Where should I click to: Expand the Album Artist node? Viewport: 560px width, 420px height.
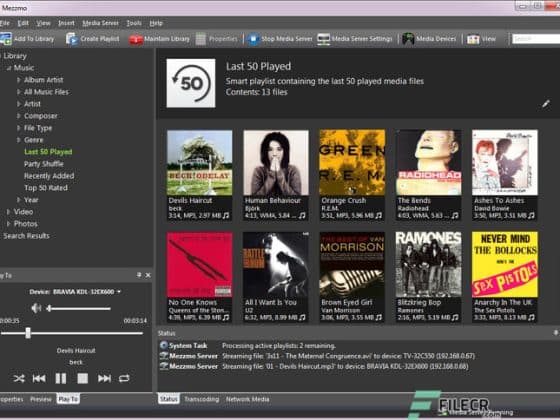tap(19, 80)
